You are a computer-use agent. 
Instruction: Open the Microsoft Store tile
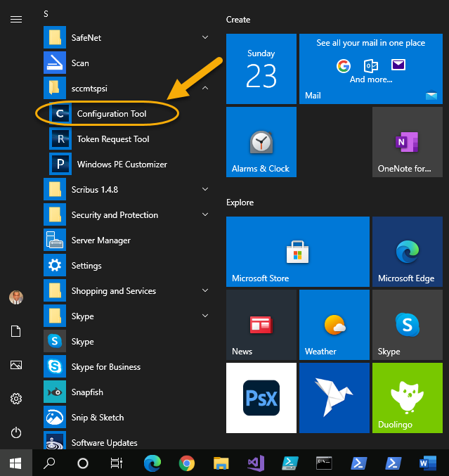click(x=297, y=251)
